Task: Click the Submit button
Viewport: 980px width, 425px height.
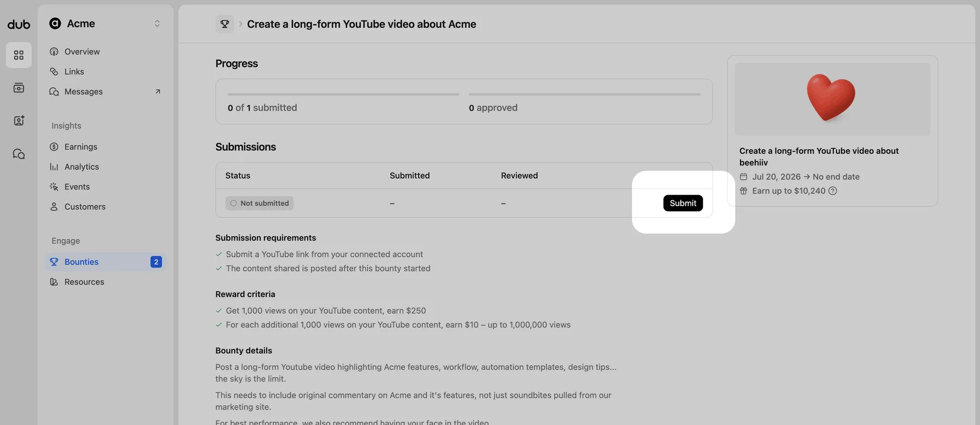Action: (683, 203)
